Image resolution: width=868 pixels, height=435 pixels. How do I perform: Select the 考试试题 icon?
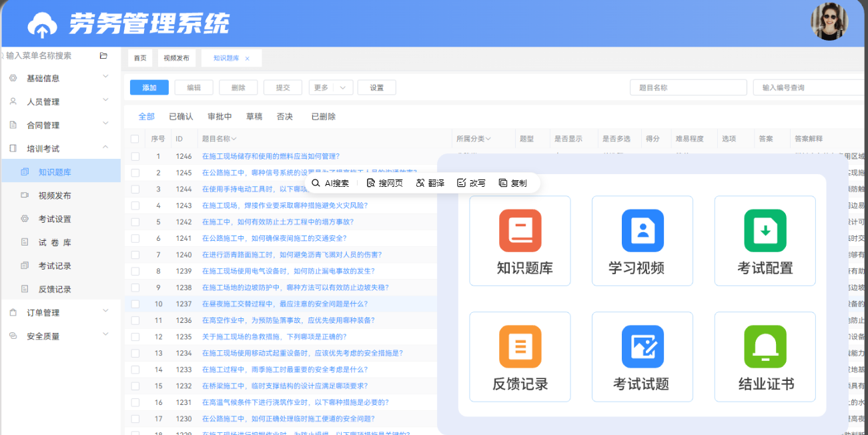[x=642, y=356]
